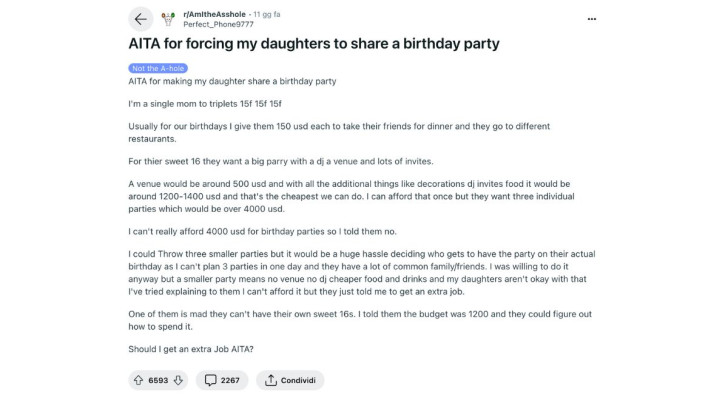Click the r/AmItheAsshole subreddit avatar

(x=168, y=19)
